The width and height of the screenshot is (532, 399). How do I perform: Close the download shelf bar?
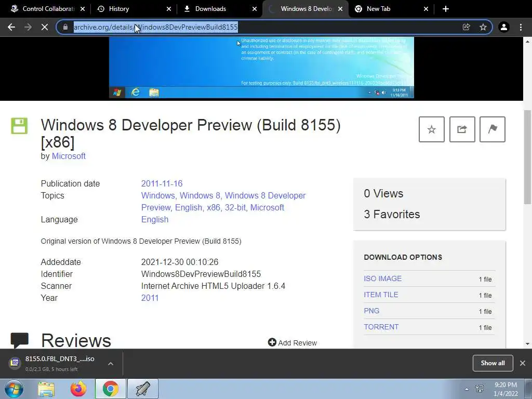pos(523,363)
